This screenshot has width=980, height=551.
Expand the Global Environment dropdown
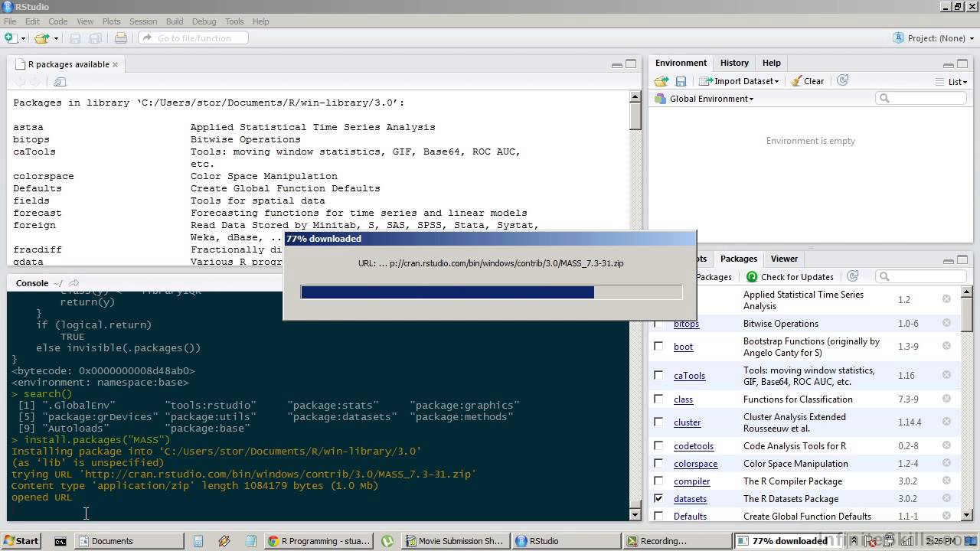tap(704, 99)
